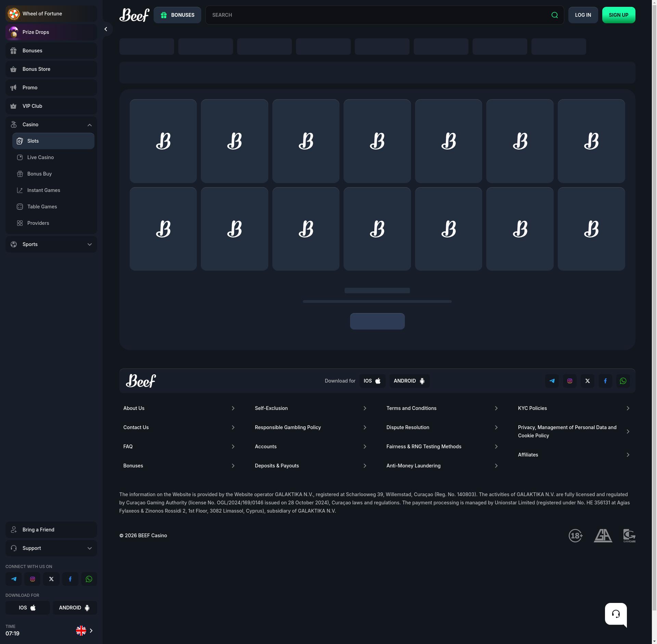Download the Android app from footer
Screen dimensions: 657x644
[409, 381]
